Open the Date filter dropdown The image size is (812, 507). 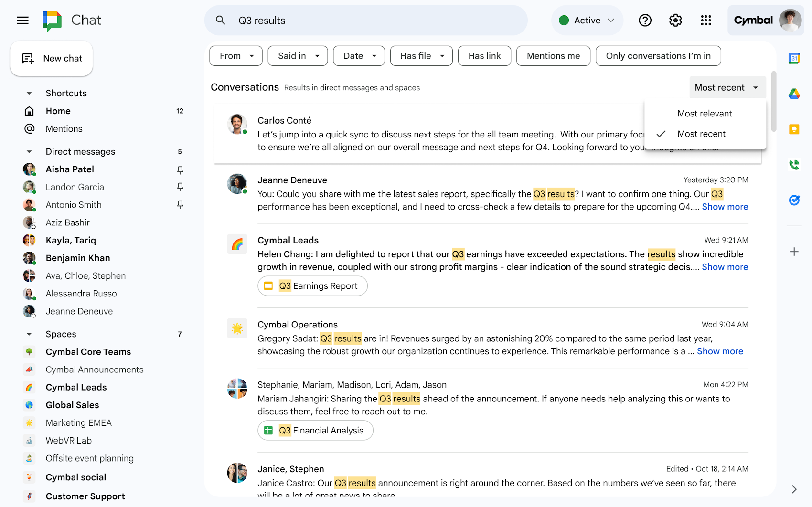[359, 56]
